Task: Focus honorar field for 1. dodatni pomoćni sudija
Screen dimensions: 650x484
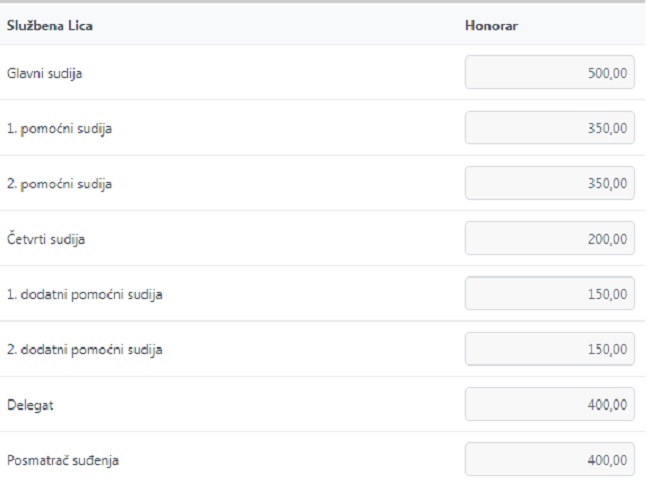Action: (x=549, y=294)
